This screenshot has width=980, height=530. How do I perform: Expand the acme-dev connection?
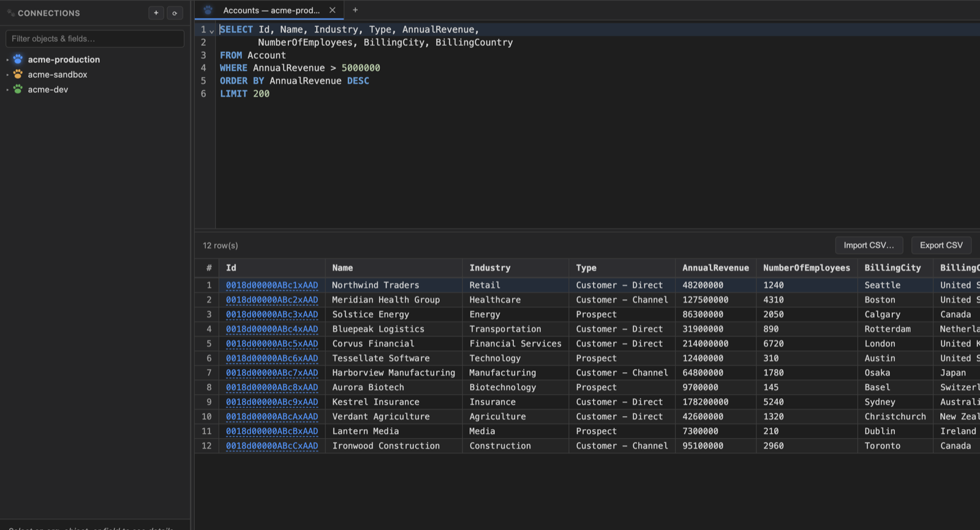(x=7, y=89)
